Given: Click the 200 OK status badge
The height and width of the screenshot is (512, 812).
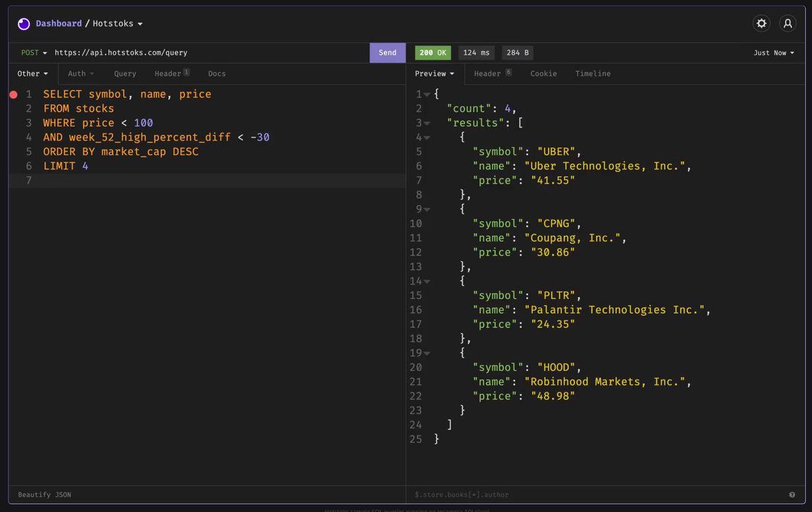Looking at the screenshot, I should [433, 53].
